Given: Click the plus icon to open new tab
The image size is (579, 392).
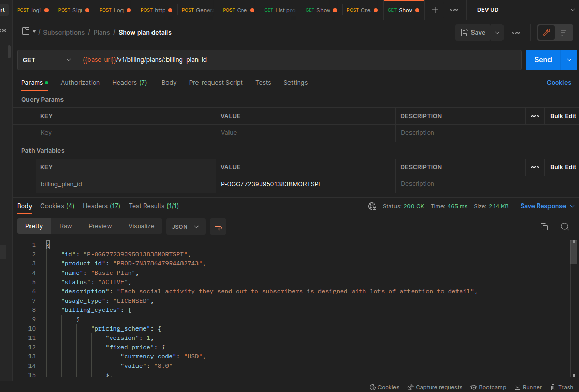Looking at the screenshot, I should (x=435, y=10).
